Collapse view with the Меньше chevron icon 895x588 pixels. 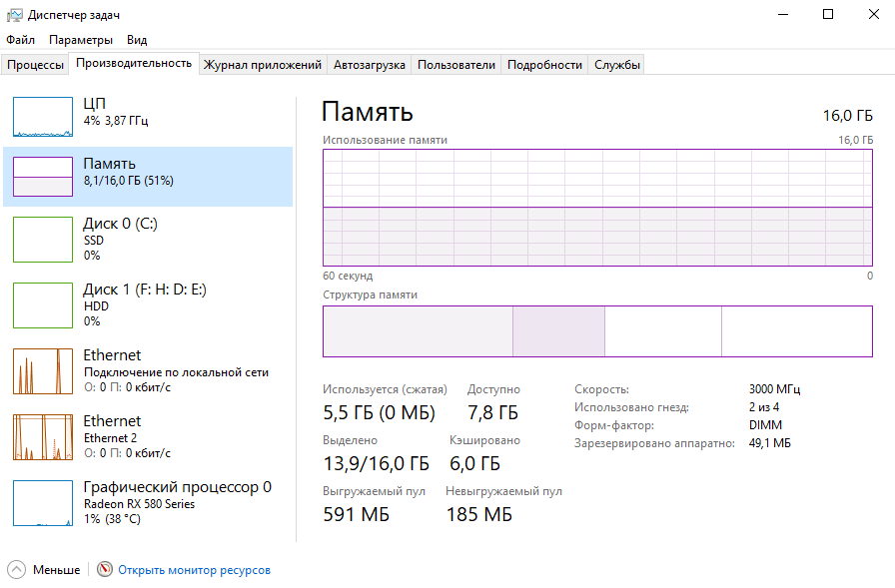(x=17, y=570)
